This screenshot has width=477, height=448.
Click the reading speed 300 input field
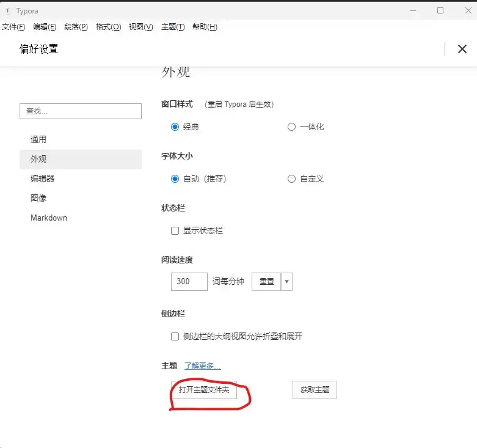point(189,282)
